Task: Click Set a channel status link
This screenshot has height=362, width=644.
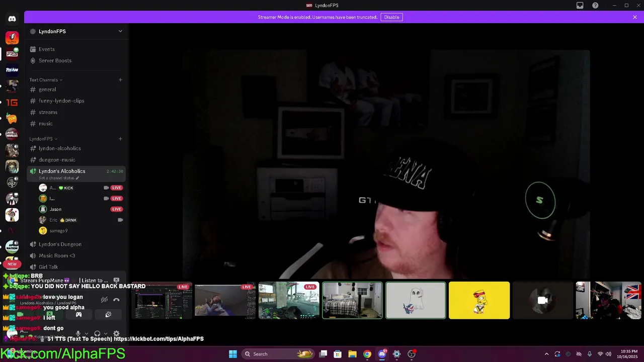Action: tap(56, 178)
